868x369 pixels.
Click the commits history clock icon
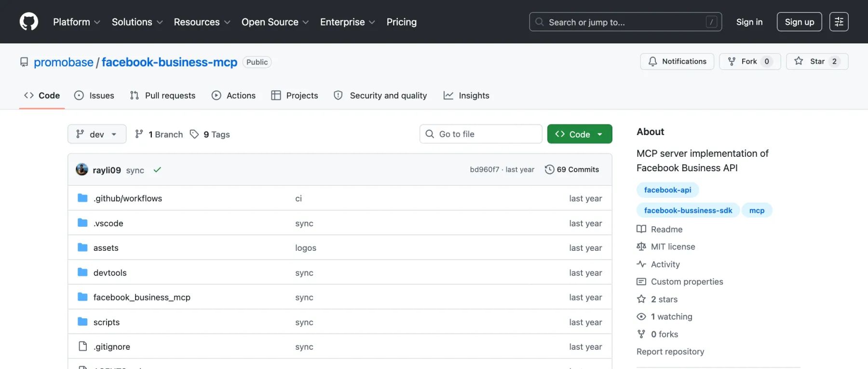(x=549, y=169)
